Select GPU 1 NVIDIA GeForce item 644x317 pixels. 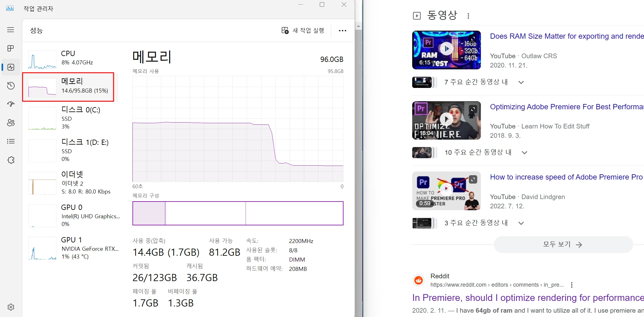pyautogui.click(x=73, y=248)
